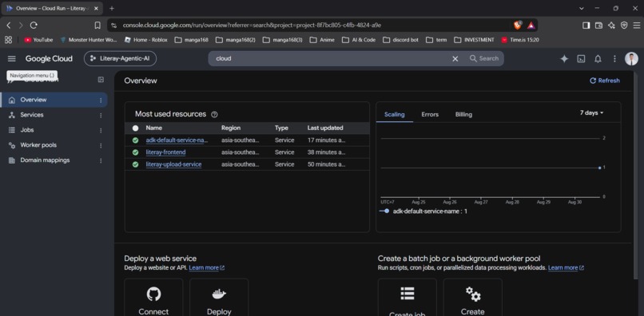Clear the search box with X

[x=455, y=59]
